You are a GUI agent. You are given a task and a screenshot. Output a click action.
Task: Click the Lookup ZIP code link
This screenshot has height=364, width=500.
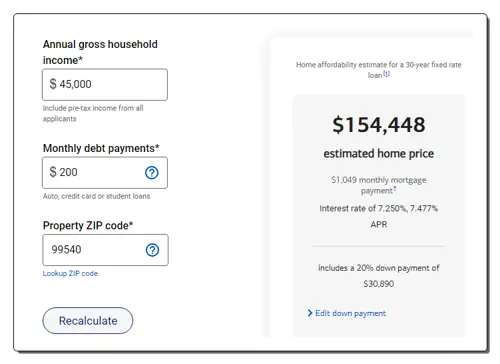[70, 273]
